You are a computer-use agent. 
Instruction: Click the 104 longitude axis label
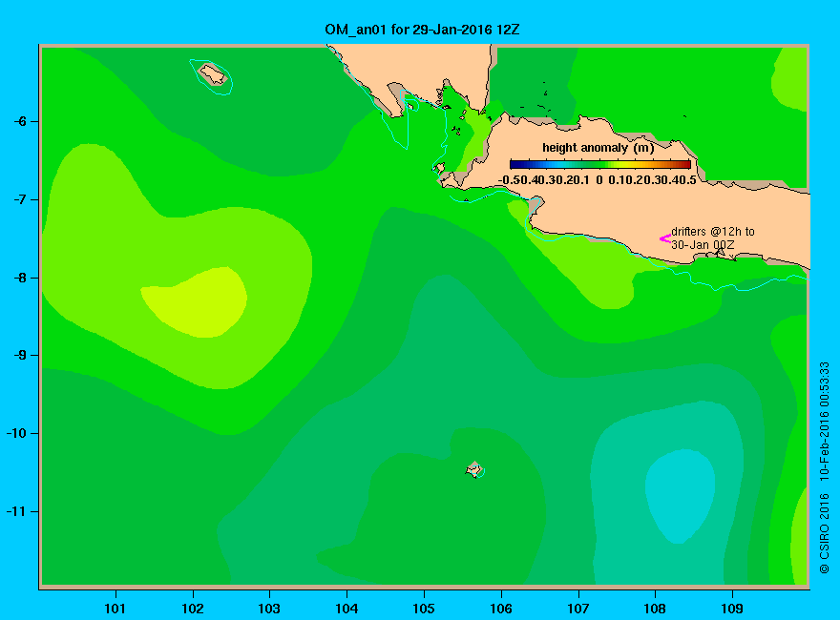tap(346, 609)
